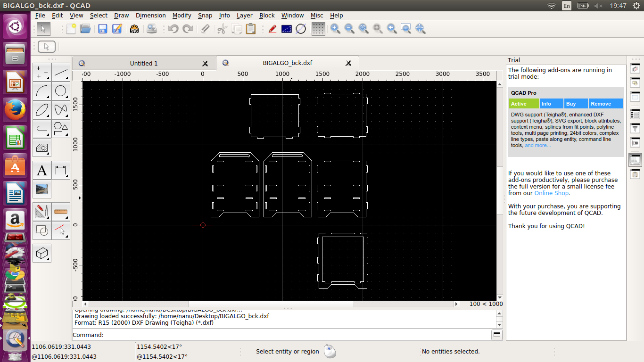644x362 pixels.
Task: Expand command line history button
Action: pos(496,335)
